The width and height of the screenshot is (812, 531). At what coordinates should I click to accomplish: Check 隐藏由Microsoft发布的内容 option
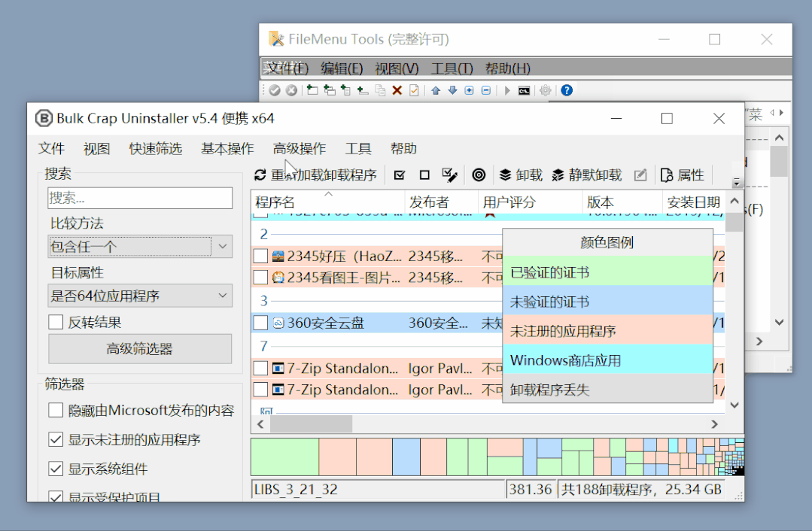coord(56,410)
